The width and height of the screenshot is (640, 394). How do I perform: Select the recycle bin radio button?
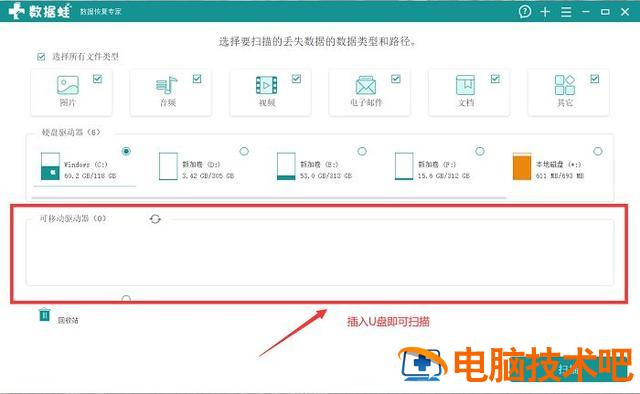126,299
